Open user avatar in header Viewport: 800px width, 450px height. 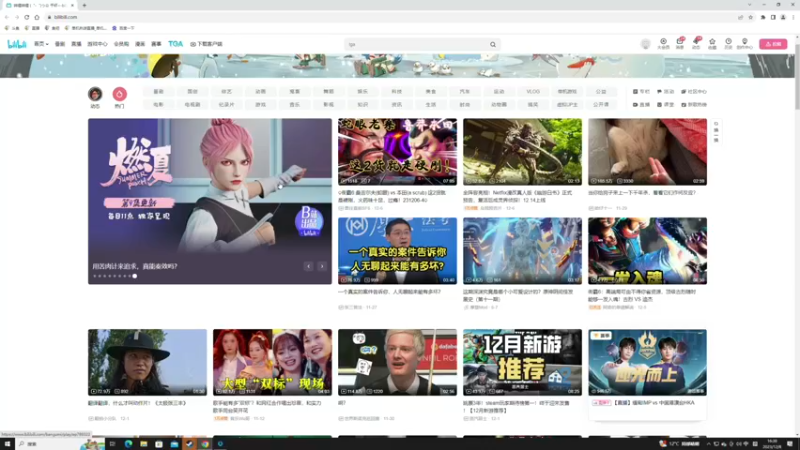pyautogui.click(x=645, y=44)
